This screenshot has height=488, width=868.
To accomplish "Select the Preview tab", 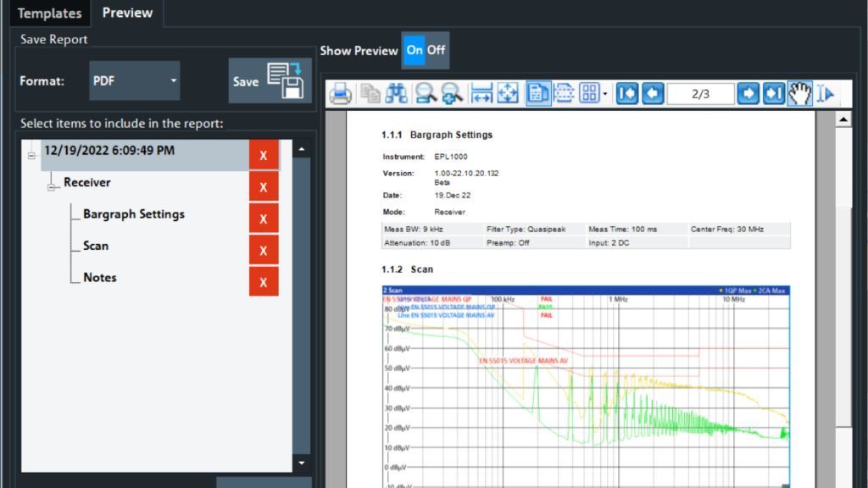I will [x=127, y=14].
